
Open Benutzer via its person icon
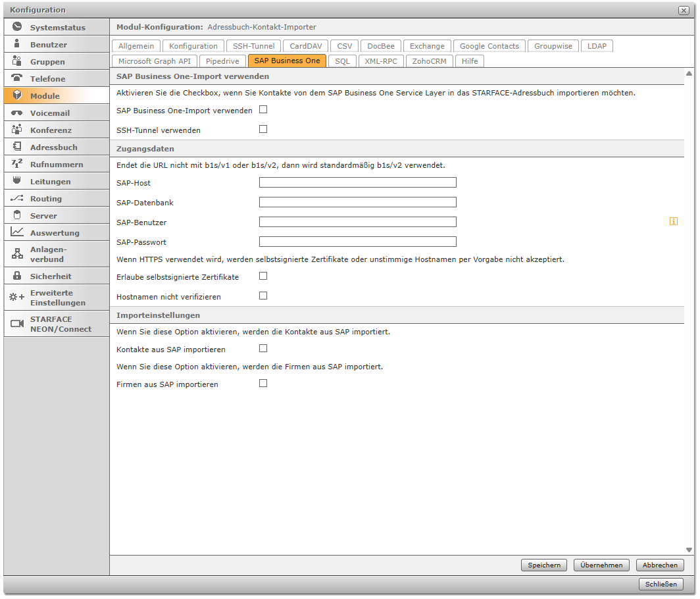(x=17, y=44)
